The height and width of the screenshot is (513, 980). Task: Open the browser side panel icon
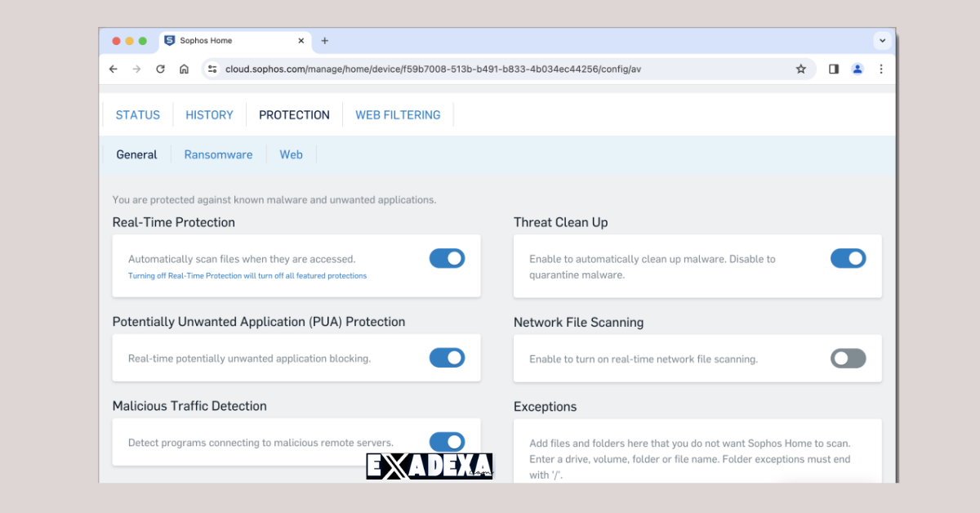point(833,69)
